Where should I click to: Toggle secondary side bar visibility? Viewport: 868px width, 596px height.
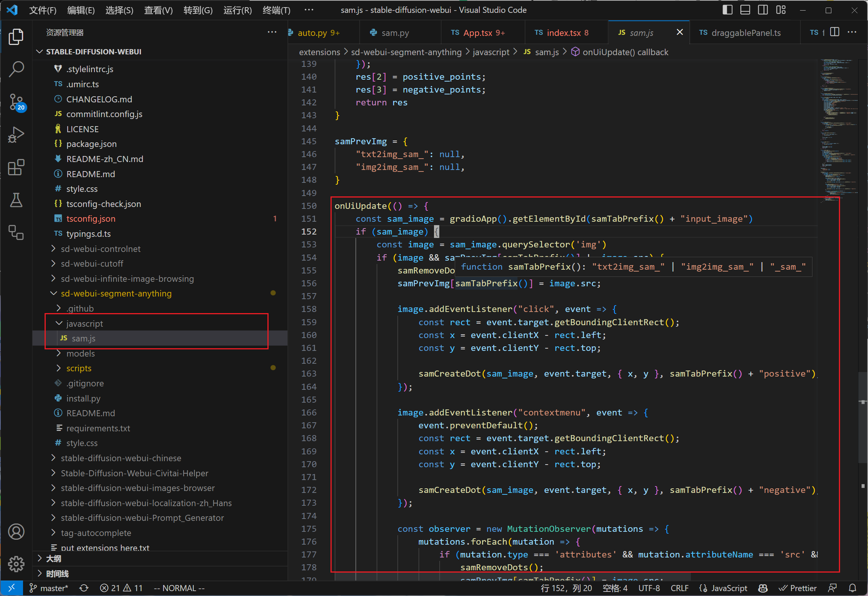763,10
